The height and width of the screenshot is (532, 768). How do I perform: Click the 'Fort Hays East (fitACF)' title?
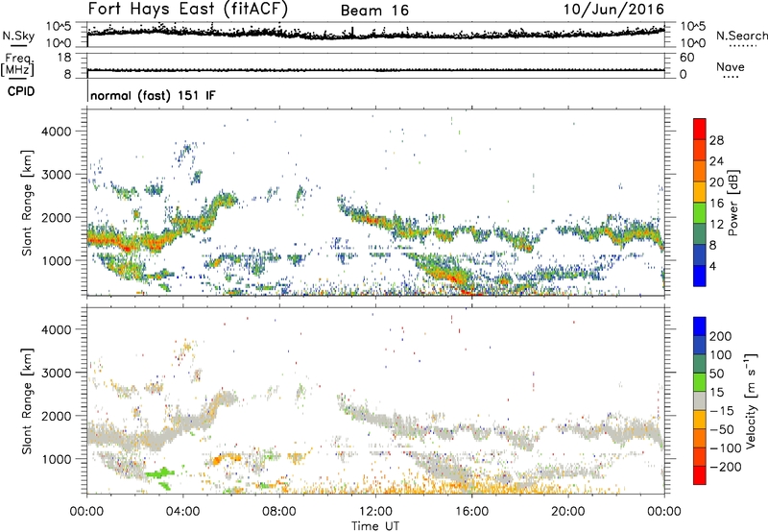187,9
